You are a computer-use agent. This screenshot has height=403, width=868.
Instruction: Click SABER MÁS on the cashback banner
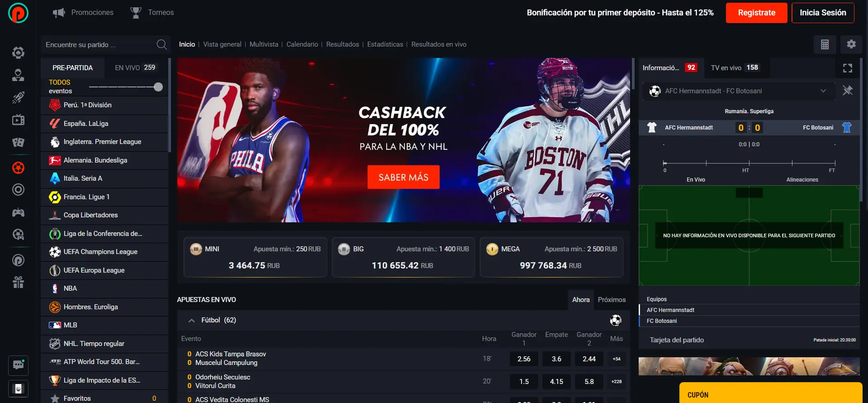403,177
